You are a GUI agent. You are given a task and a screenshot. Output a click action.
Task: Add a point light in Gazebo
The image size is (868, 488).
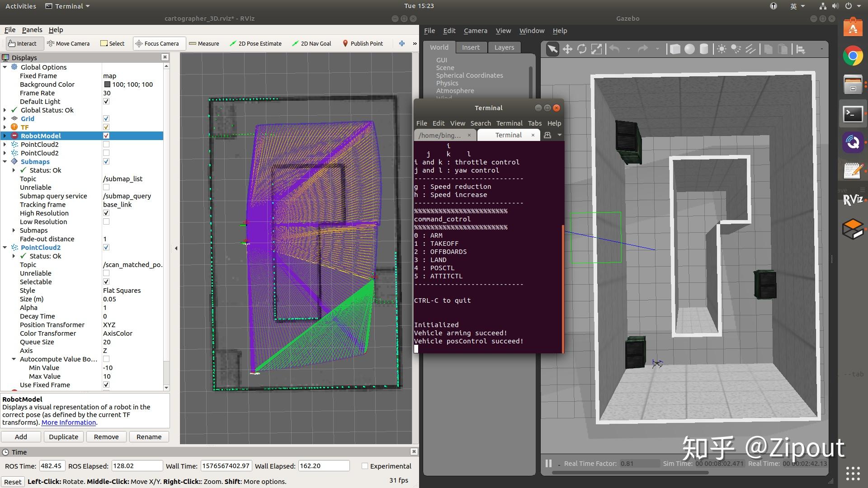coord(722,49)
